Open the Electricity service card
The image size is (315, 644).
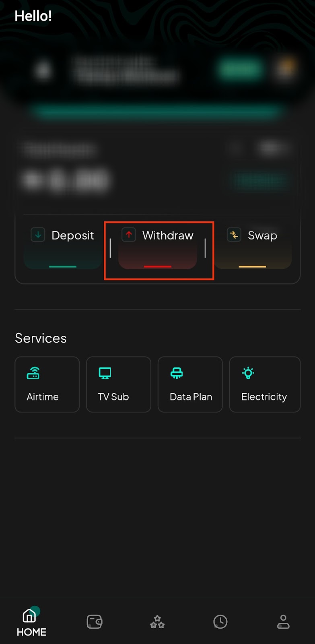265,384
